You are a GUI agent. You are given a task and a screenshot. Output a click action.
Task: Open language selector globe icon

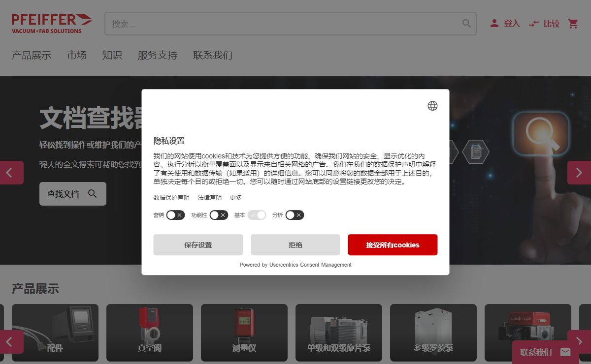[432, 106]
